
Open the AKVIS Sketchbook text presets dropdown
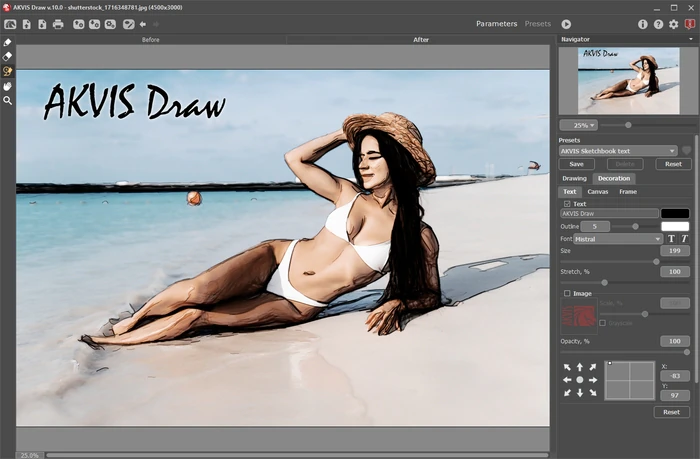(618, 151)
